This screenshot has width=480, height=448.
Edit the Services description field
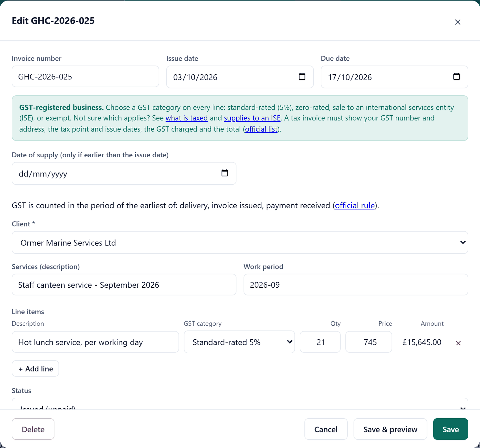tap(124, 285)
